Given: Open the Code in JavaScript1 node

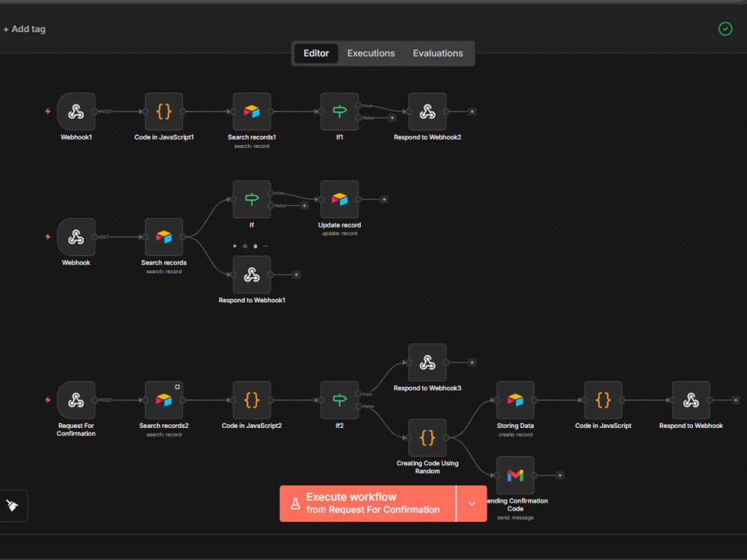Looking at the screenshot, I should point(164,111).
